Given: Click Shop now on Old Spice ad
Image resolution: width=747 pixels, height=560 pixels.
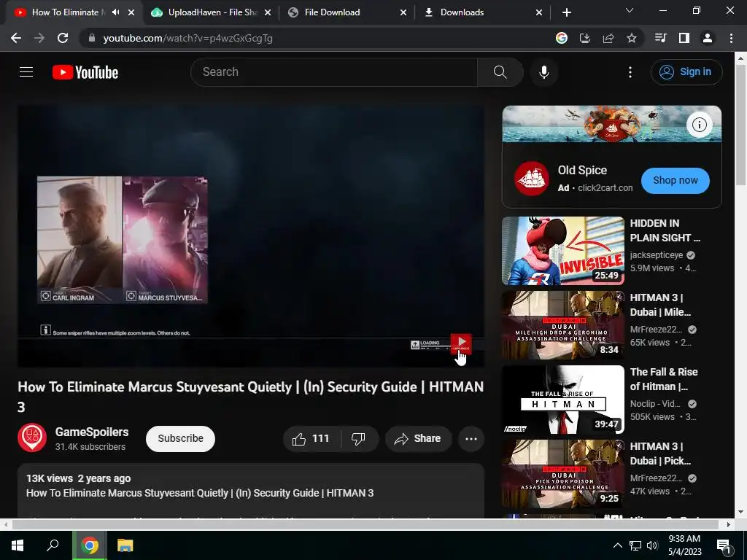Looking at the screenshot, I should click(x=675, y=181).
